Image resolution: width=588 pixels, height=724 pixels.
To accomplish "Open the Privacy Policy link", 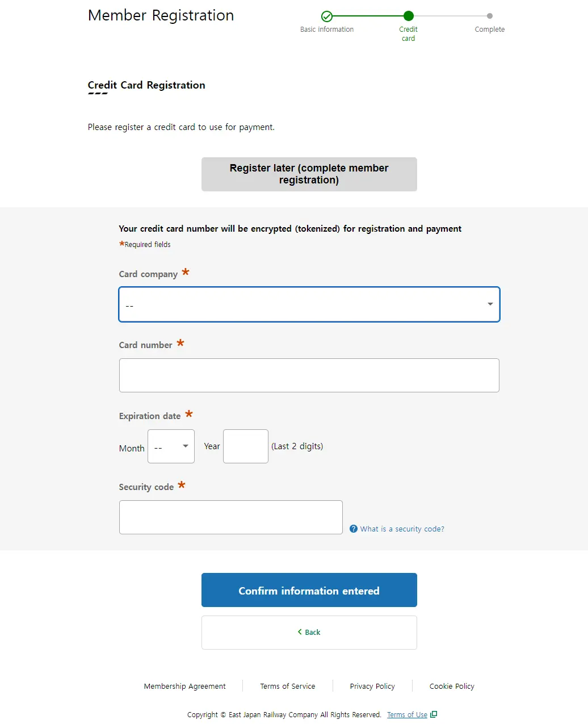I will (x=372, y=686).
